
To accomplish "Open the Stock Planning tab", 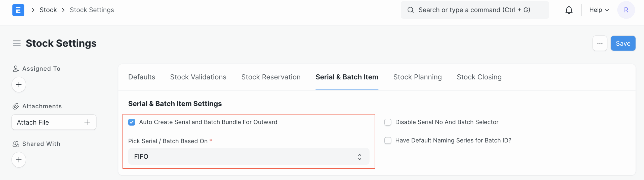I will (417, 77).
